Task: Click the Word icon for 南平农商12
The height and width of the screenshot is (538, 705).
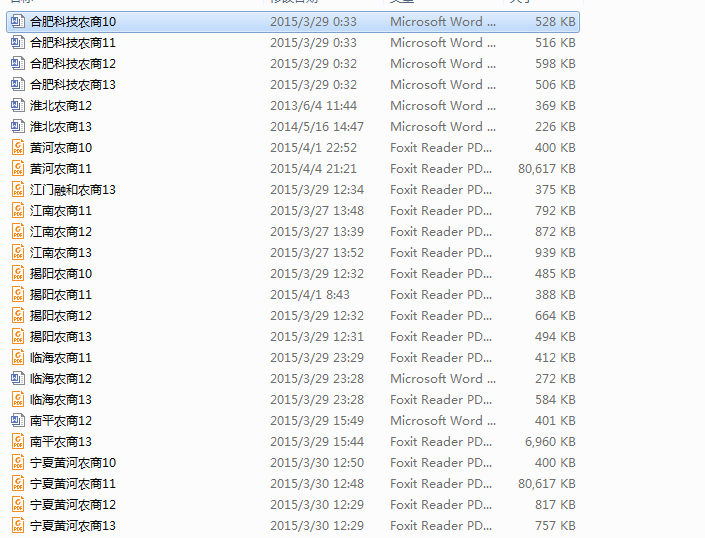Action: (18, 421)
